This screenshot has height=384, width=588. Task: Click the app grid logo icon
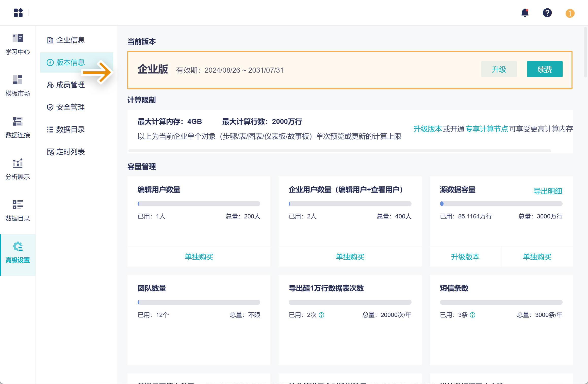pyautogui.click(x=18, y=13)
